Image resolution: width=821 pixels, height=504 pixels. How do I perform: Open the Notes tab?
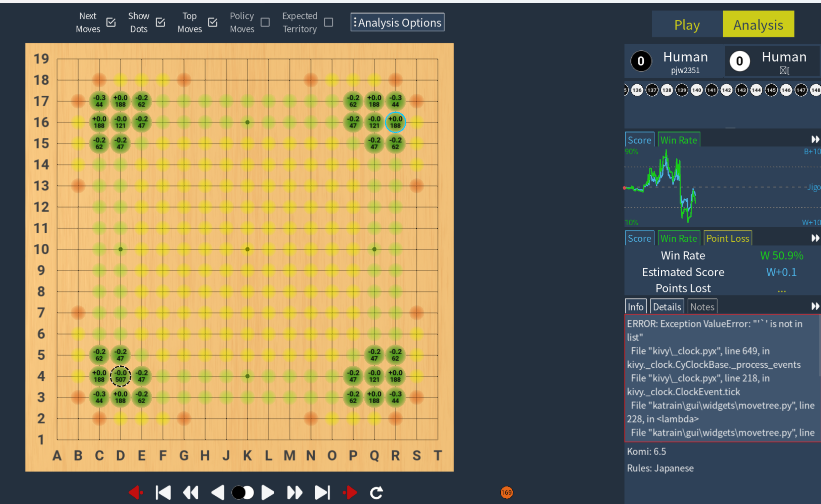[x=702, y=307]
